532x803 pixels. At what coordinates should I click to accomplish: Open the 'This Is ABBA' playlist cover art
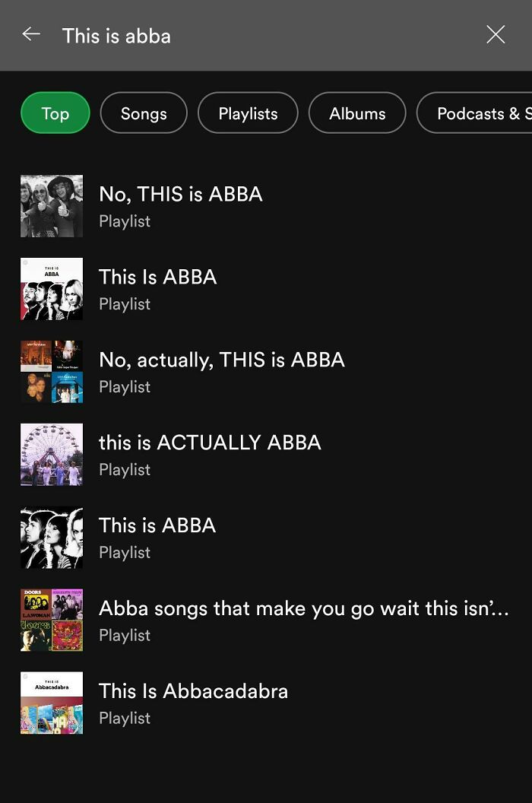point(51,288)
